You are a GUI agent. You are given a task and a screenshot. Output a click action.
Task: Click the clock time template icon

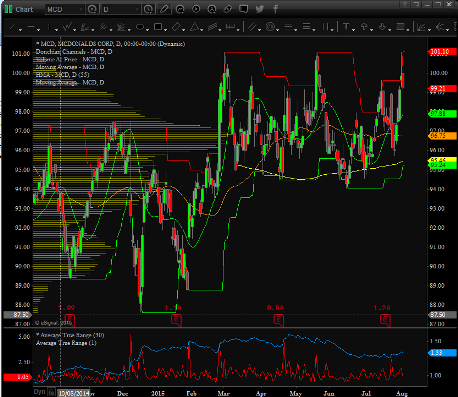[x=148, y=9]
